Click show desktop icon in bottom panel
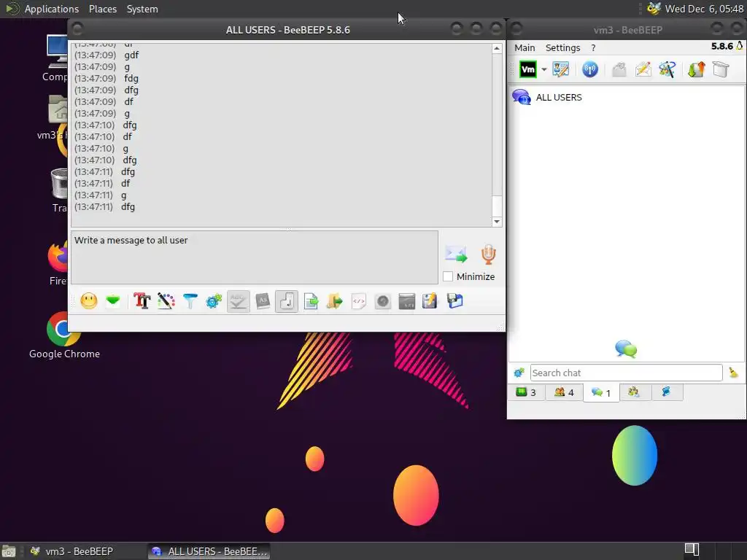This screenshot has width=747, height=560. (9, 551)
